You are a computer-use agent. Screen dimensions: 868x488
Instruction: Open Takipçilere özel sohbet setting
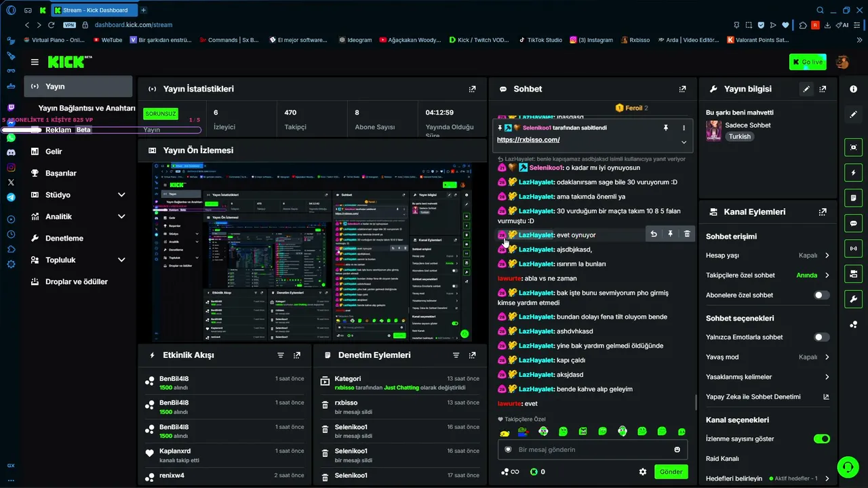pos(768,275)
